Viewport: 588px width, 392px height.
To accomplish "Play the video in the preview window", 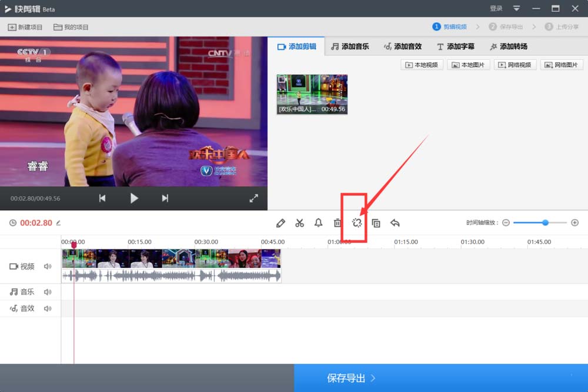I will (x=134, y=199).
